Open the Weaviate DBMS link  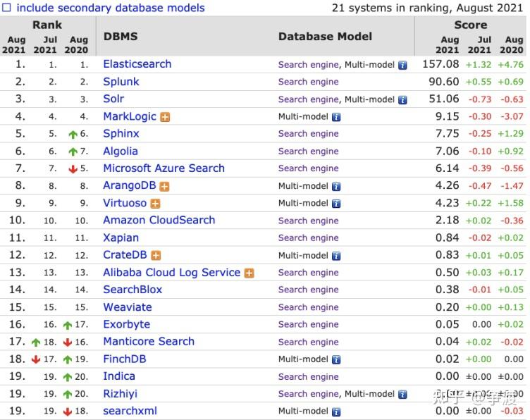tap(128, 307)
